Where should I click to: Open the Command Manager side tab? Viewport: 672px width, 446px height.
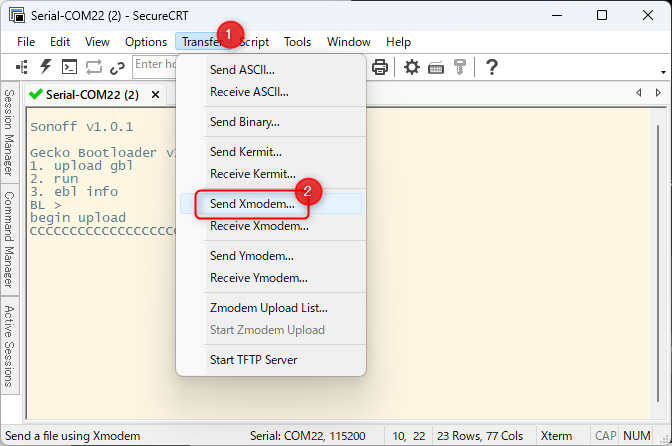tap(10, 239)
